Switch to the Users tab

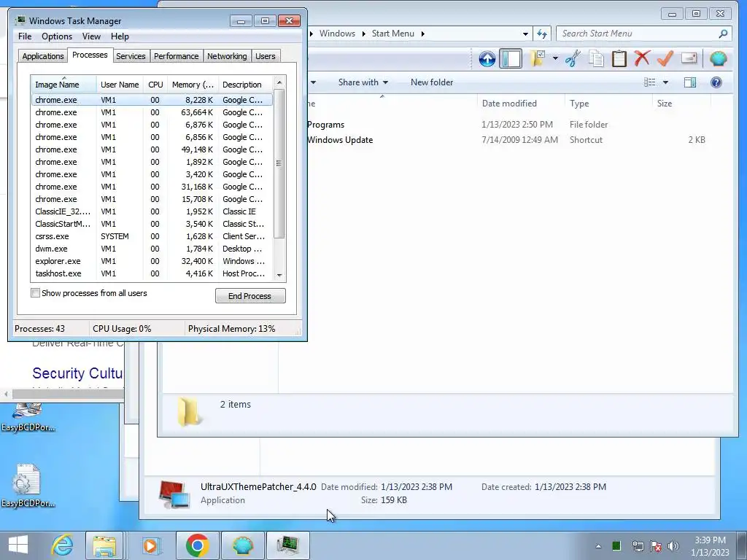(x=265, y=56)
